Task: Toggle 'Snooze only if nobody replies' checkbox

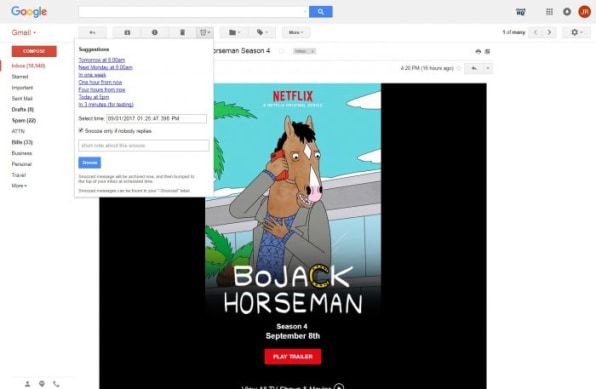Action: pos(81,130)
